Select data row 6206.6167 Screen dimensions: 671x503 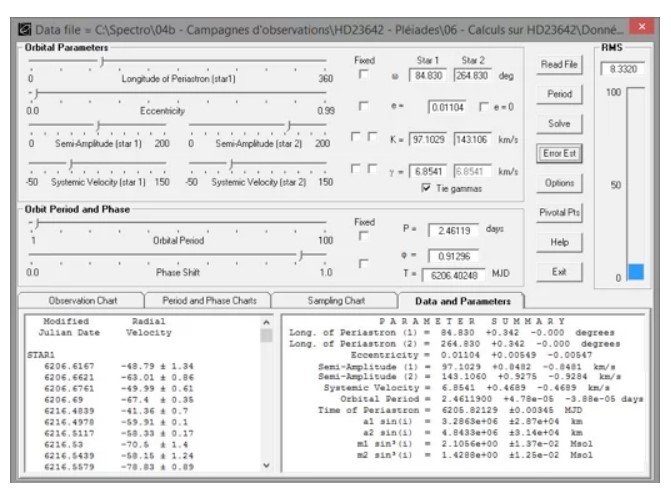[x=119, y=366]
